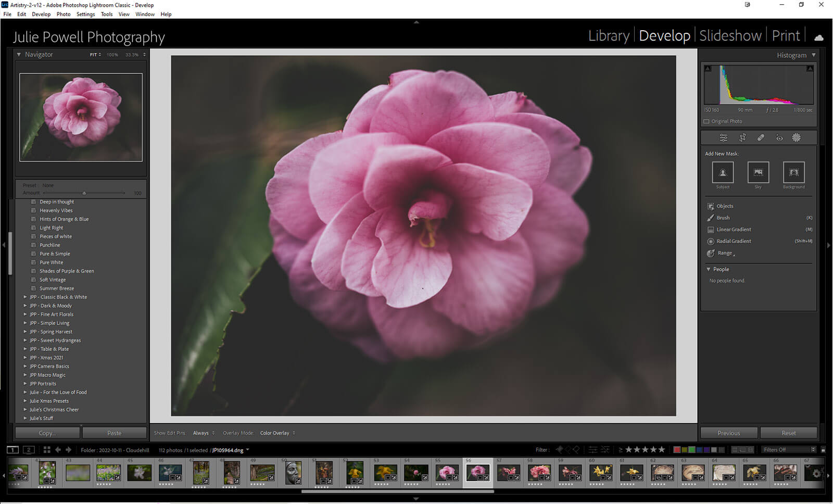This screenshot has height=504, width=833.
Task: Toggle the highlight clipping indicator in histogram
Action: click(x=810, y=69)
